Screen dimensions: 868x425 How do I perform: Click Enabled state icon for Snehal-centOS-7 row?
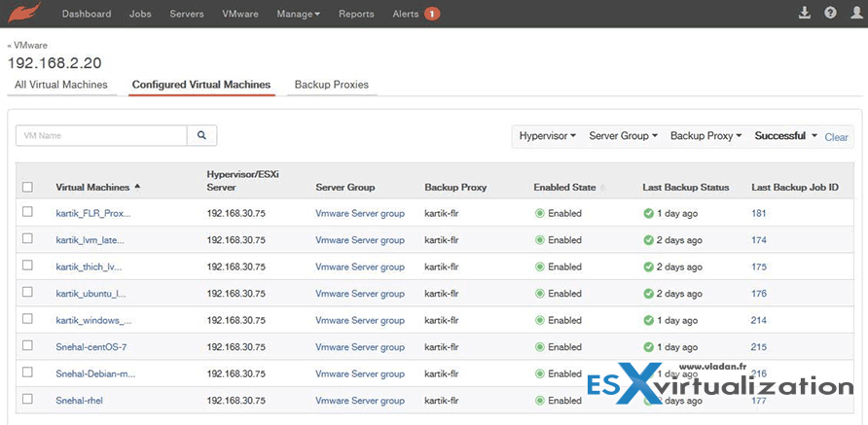[x=539, y=347]
